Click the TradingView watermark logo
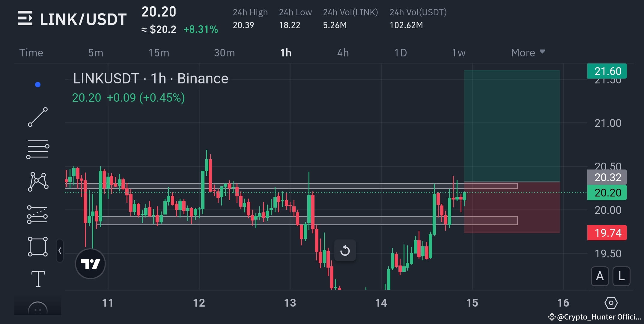Screen dimensions: 644x324 pyautogui.click(x=90, y=263)
